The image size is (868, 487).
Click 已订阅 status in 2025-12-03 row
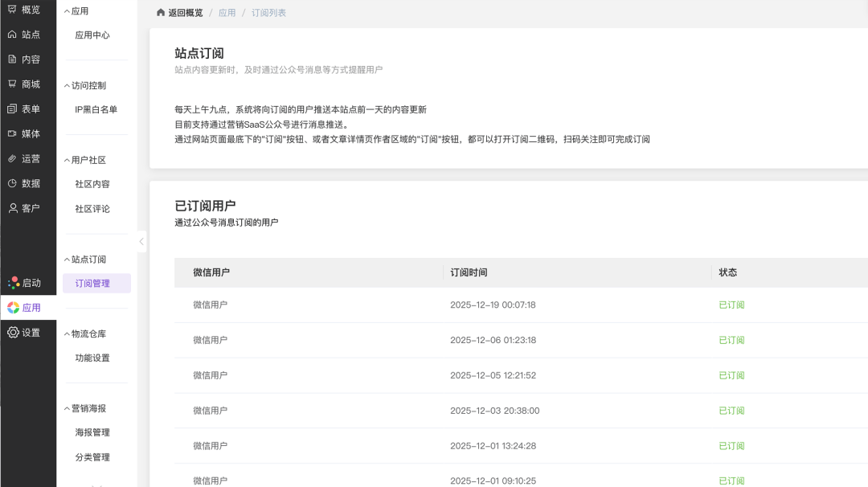click(731, 411)
